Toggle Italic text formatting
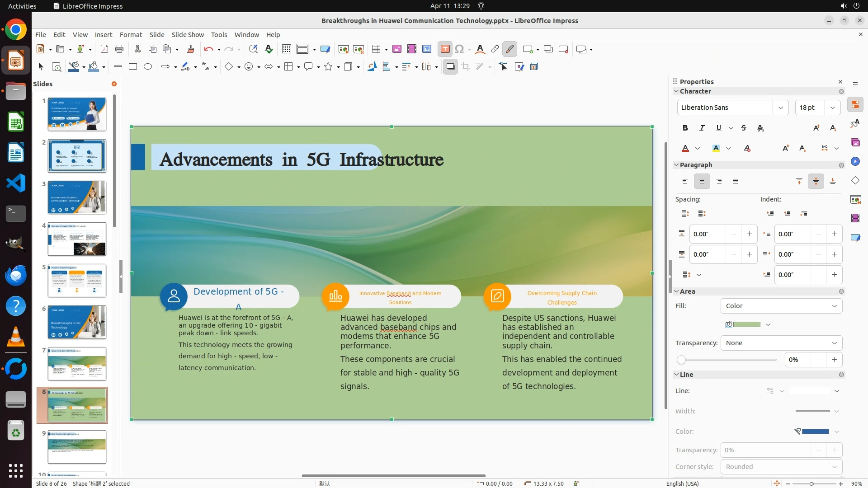 (702, 128)
